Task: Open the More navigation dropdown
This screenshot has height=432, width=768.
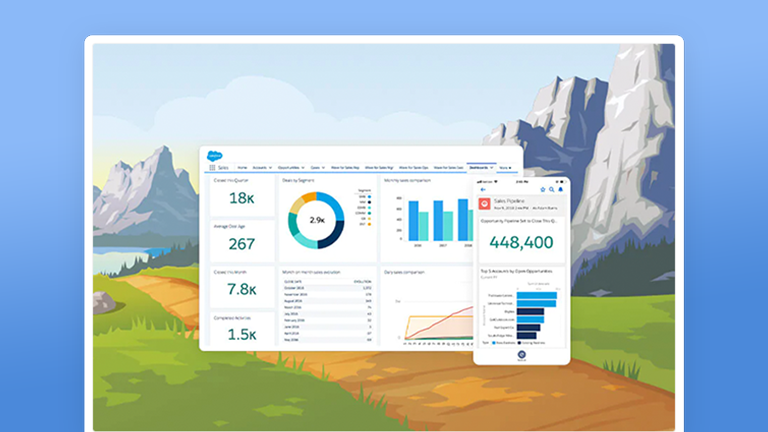Action: (x=505, y=168)
